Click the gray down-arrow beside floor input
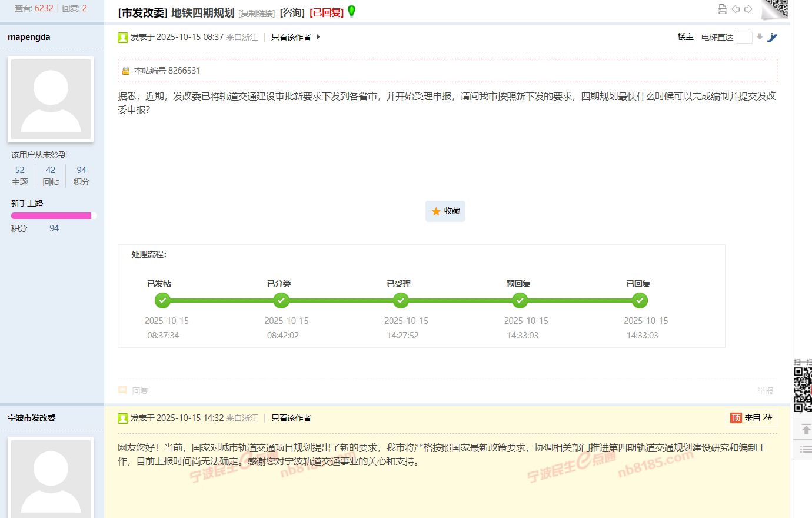Image resolution: width=812 pixels, height=518 pixels. coord(760,37)
